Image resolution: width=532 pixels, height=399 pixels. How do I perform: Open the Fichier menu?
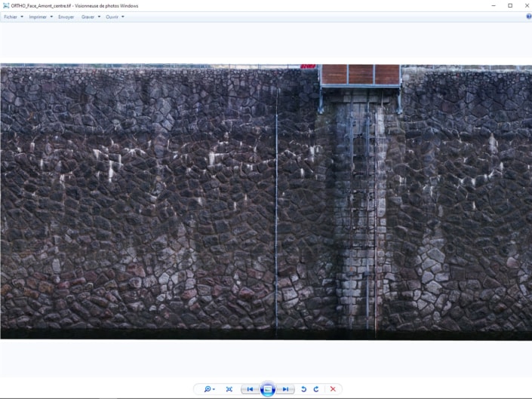13,17
